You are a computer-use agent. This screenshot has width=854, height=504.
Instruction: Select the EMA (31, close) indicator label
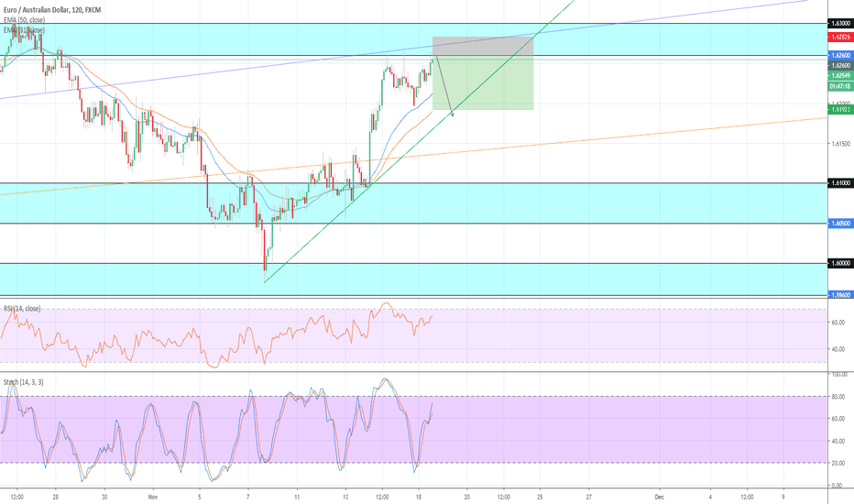[24, 30]
